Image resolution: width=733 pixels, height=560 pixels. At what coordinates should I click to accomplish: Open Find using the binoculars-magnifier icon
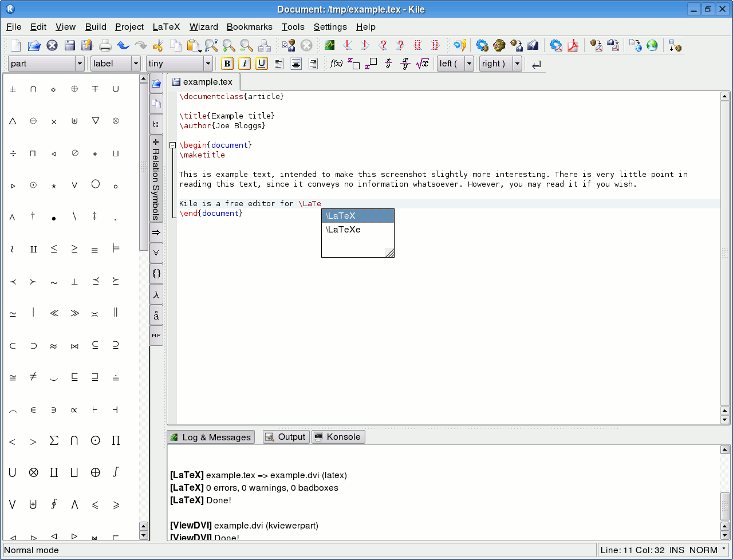click(x=211, y=45)
